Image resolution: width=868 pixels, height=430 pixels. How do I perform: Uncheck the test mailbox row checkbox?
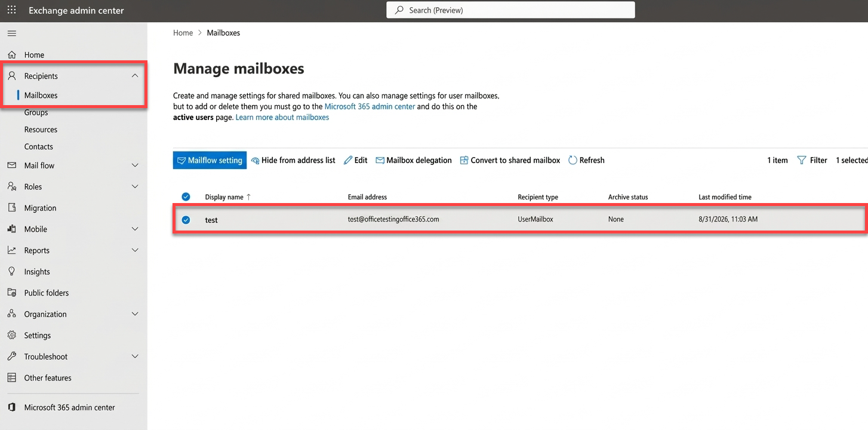(186, 220)
